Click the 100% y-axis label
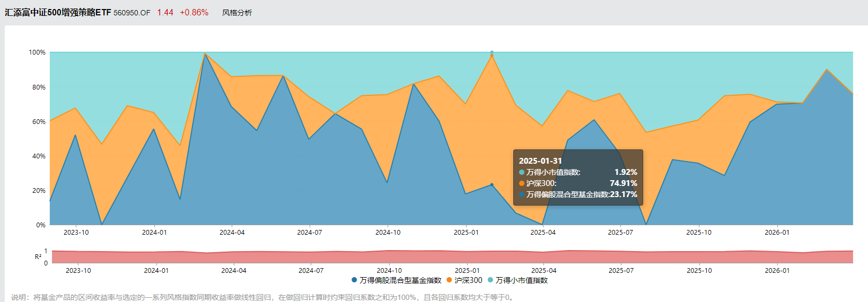The width and height of the screenshot is (868, 302). click(x=37, y=52)
